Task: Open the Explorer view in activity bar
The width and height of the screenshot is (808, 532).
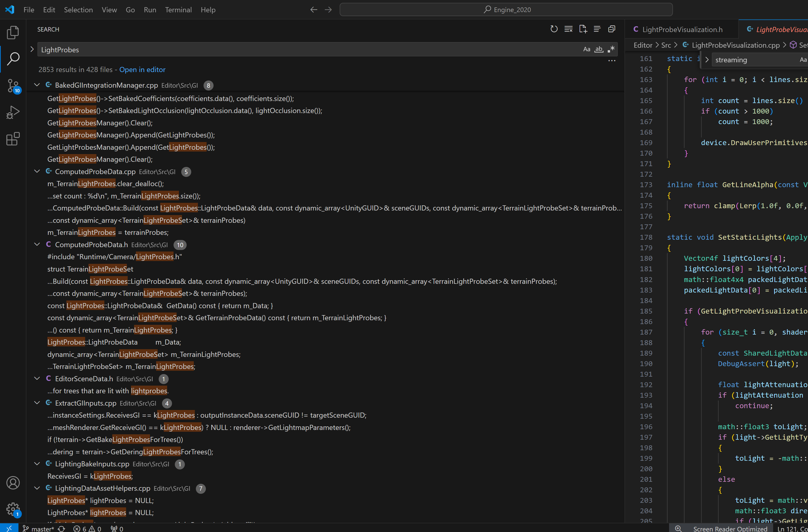Action: [13, 33]
